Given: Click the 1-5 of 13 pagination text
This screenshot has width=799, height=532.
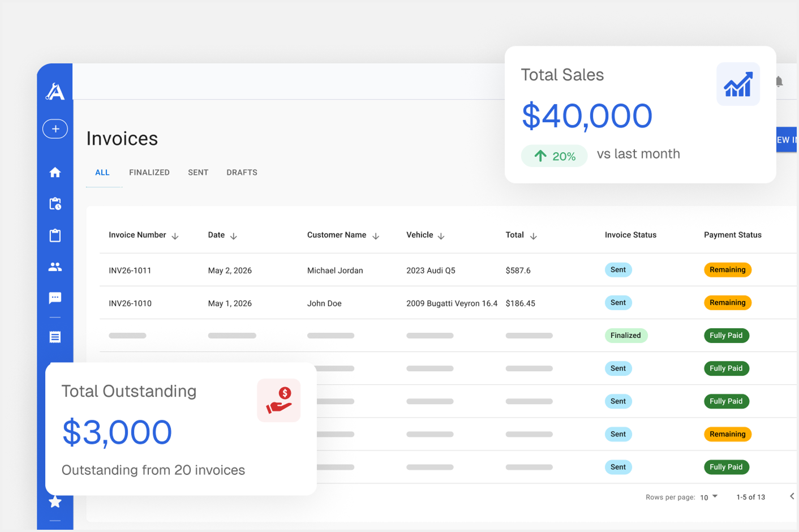Looking at the screenshot, I should click(x=750, y=497).
